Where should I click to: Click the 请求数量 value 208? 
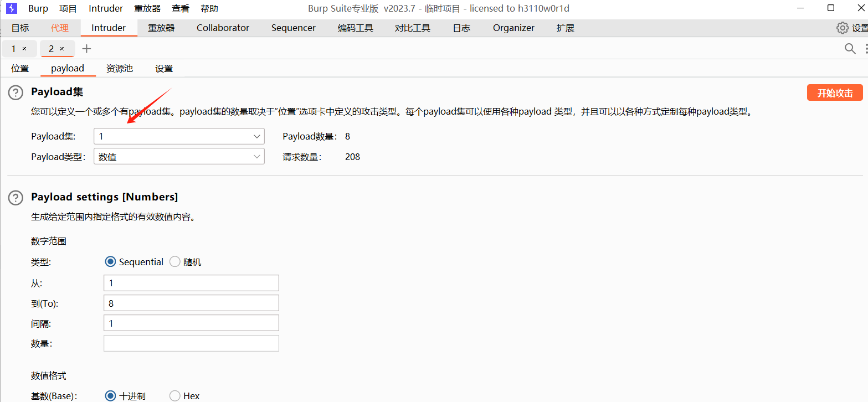352,157
